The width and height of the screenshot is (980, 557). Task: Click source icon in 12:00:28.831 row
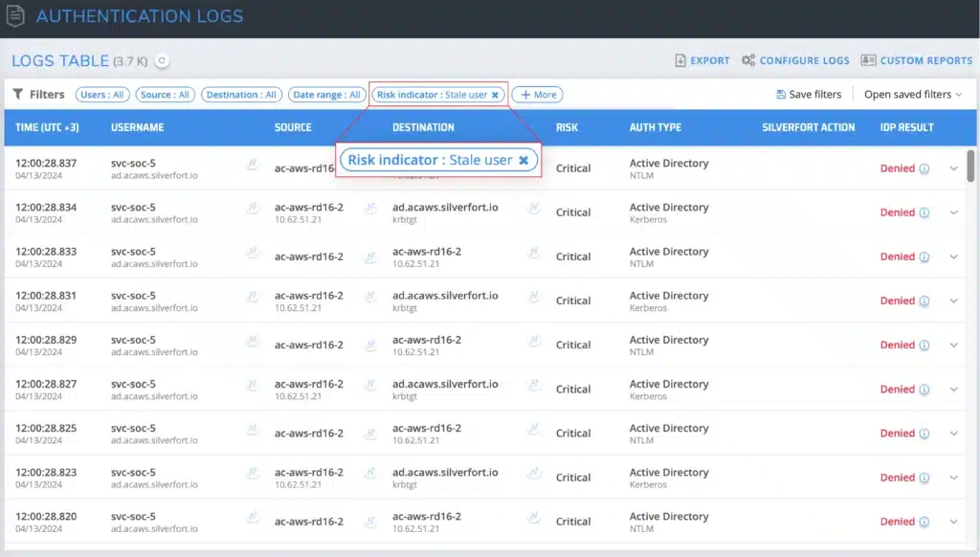(x=370, y=297)
